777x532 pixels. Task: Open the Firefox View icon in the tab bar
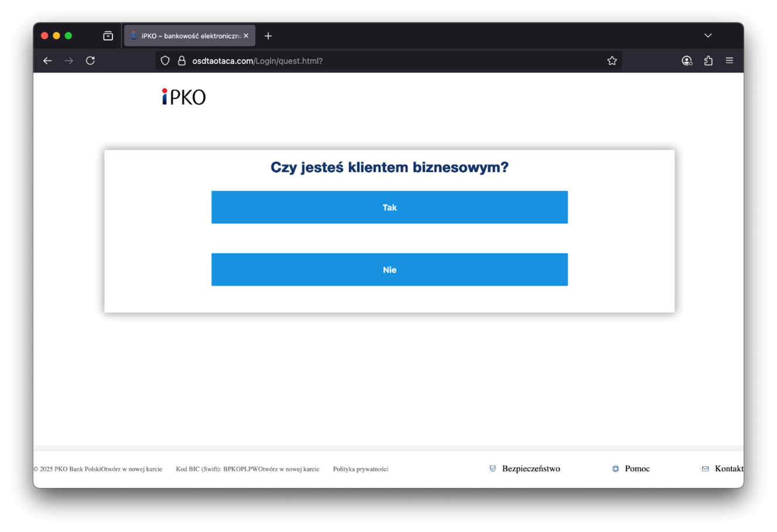[x=108, y=36]
